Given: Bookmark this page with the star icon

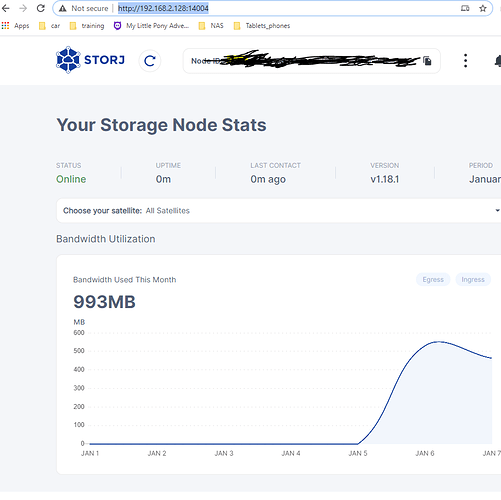Looking at the screenshot, I should (x=483, y=8).
